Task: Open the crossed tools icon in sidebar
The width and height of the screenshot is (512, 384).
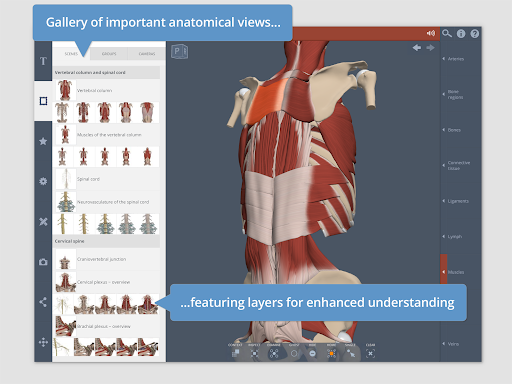Action: pyautogui.click(x=43, y=222)
